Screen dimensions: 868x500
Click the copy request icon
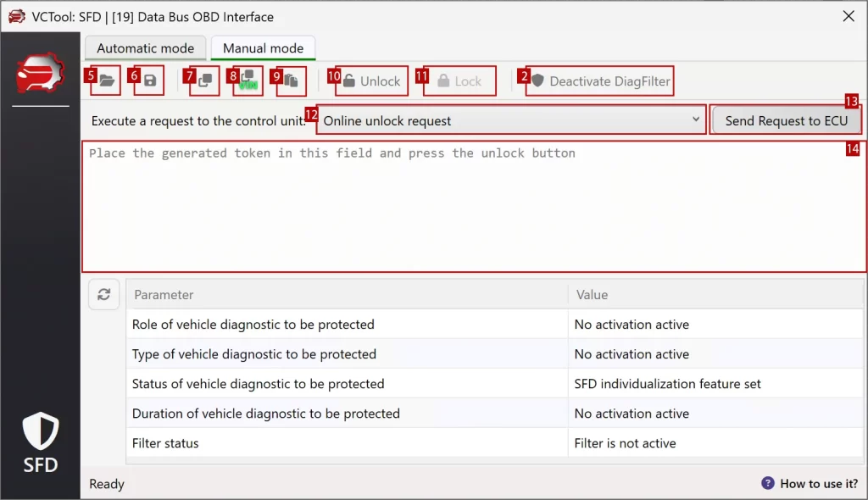[206, 81]
